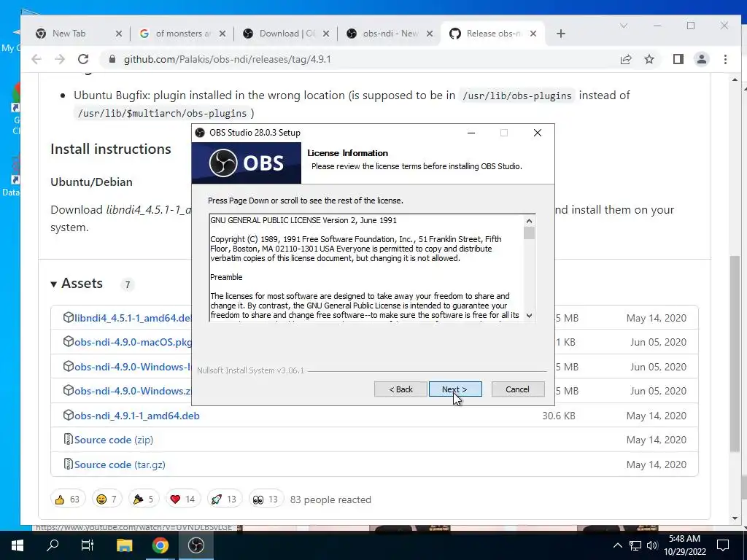
Task: Minimize the OBS Studio Setup window
Action: [471, 133]
